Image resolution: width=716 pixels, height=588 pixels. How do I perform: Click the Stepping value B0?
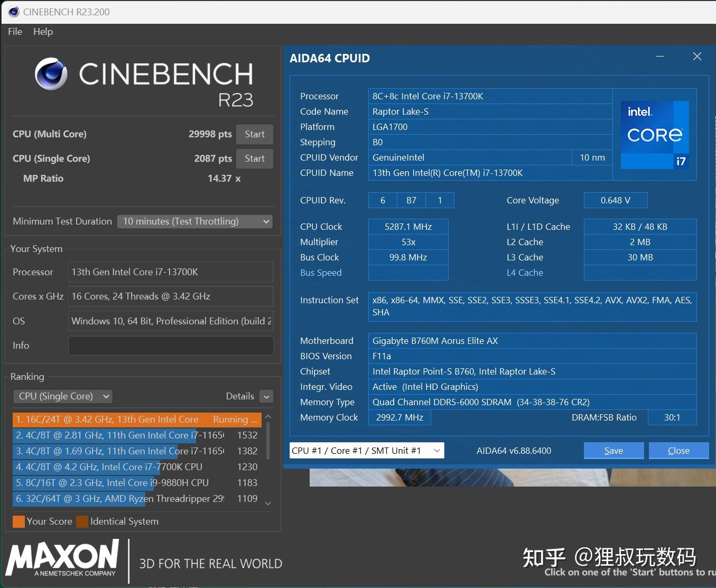(490, 142)
